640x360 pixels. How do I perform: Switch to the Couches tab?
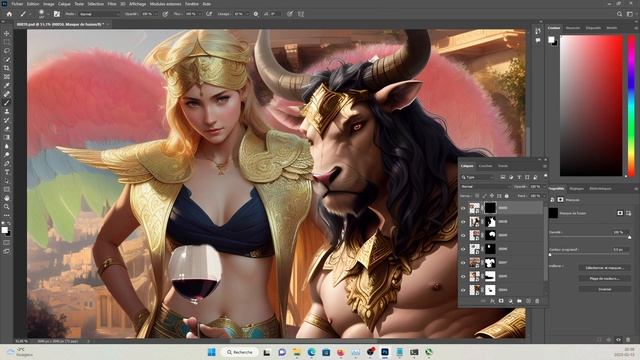(x=485, y=166)
